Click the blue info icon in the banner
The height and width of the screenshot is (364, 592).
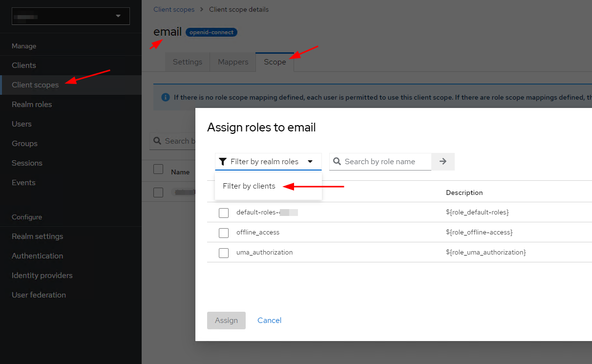(166, 97)
